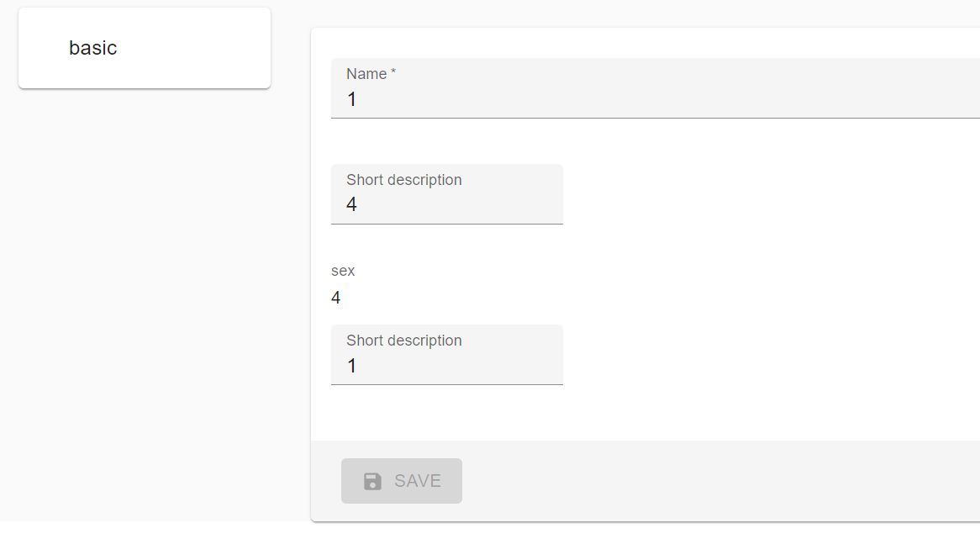This screenshot has width=980, height=560.
Task: Click the floppy disk save icon
Action: [x=372, y=480]
